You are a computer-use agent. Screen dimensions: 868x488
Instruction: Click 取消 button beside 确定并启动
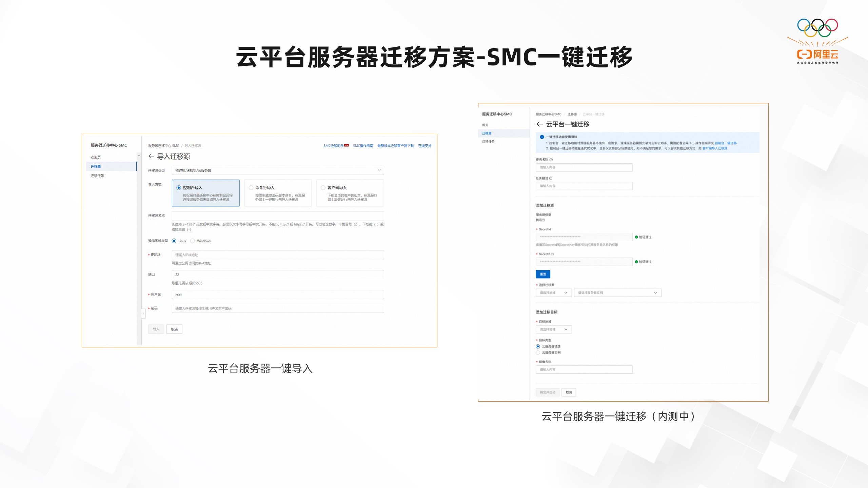(x=569, y=392)
